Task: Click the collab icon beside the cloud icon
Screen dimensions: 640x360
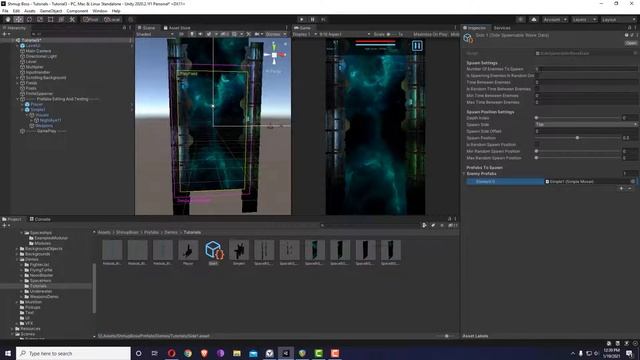Action: click(520, 19)
